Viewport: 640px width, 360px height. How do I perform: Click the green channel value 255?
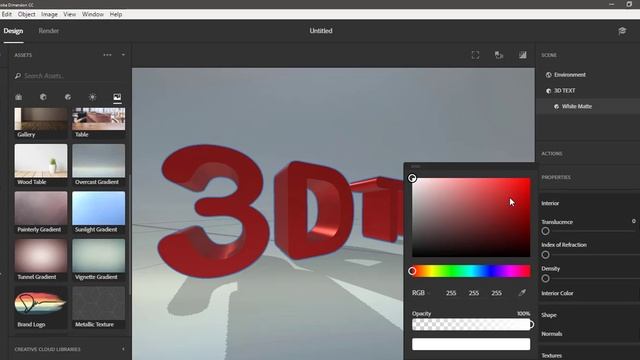pos(474,293)
